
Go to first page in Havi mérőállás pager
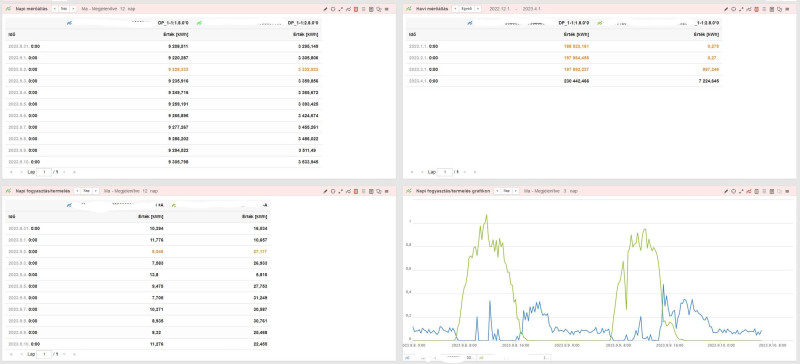click(413, 172)
